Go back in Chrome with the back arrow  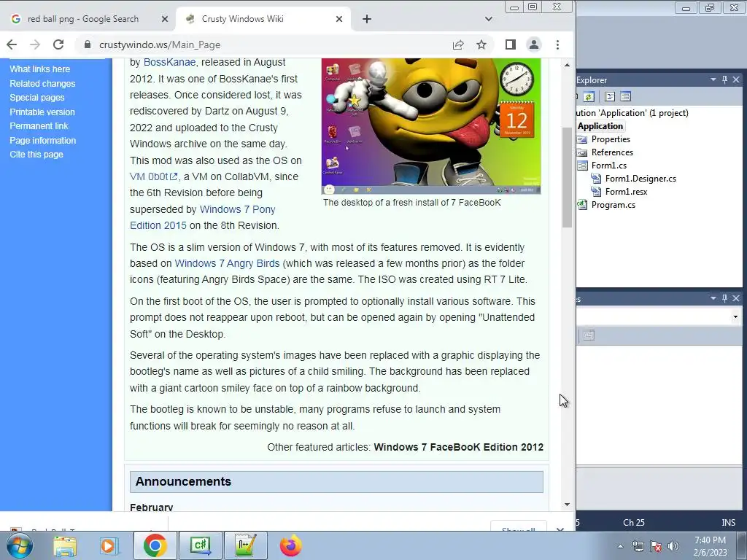click(x=12, y=44)
